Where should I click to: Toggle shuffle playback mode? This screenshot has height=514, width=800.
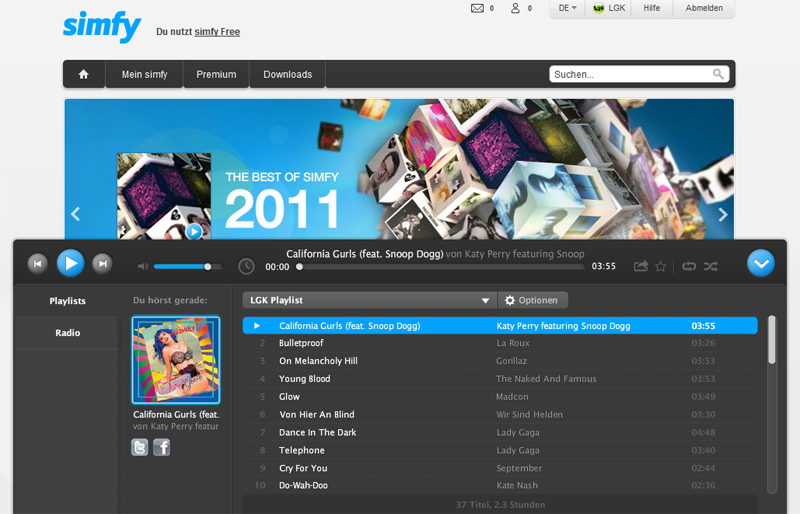tap(710, 267)
